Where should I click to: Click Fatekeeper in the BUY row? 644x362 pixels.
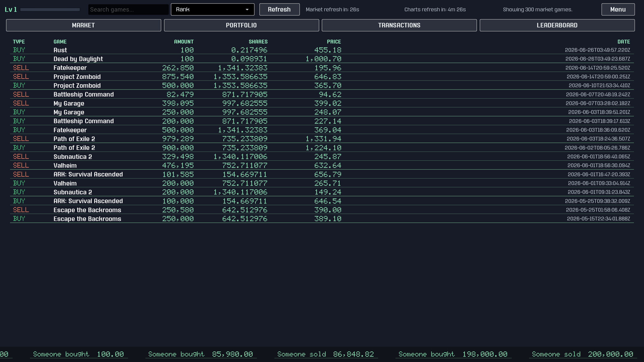[x=70, y=130]
